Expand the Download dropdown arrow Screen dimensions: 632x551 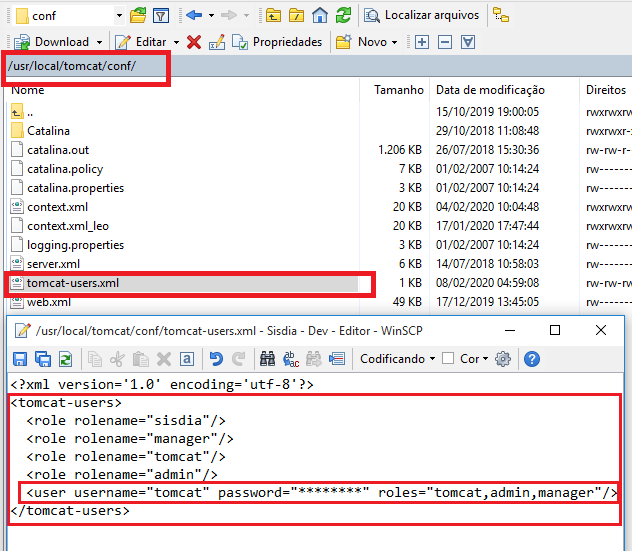tap(99, 42)
